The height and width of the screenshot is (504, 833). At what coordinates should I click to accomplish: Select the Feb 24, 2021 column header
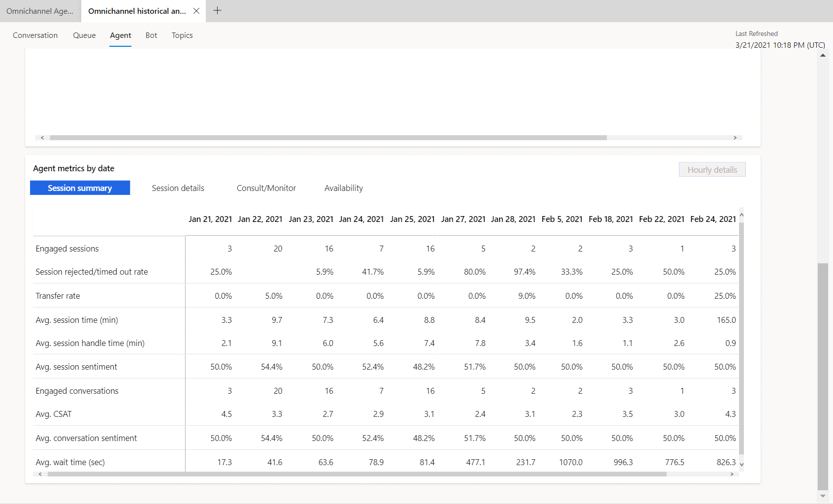pos(713,219)
